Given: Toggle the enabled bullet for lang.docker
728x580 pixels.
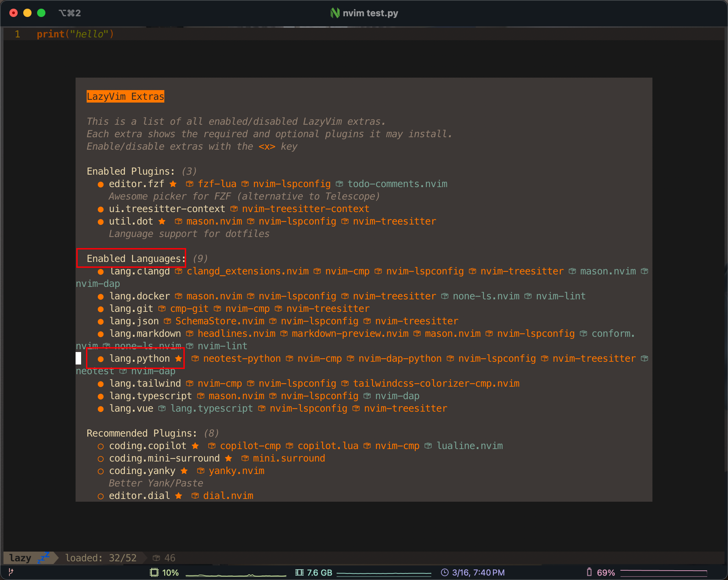Looking at the screenshot, I should tap(101, 297).
